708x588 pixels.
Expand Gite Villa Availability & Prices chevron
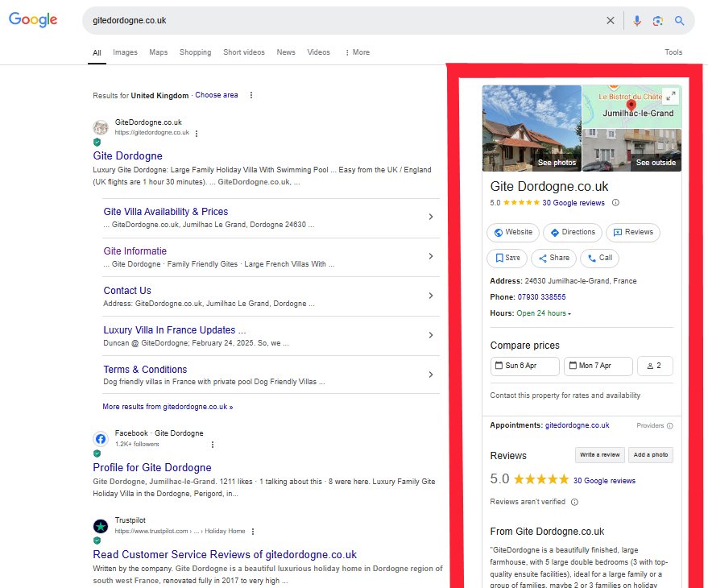coord(431,217)
